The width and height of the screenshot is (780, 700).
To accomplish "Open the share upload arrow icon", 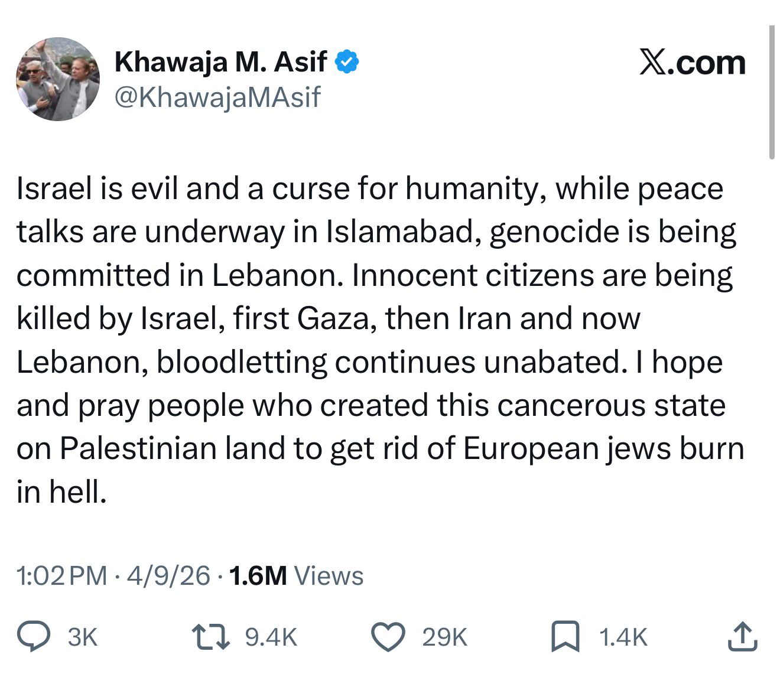I will (x=742, y=637).
